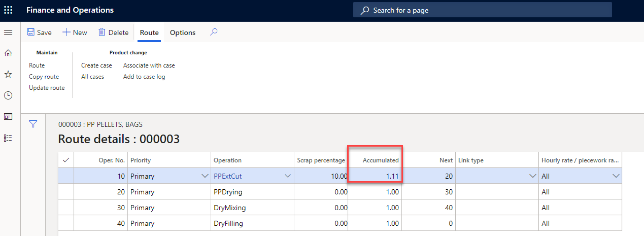This screenshot has height=236, width=644.
Task: Click Primary priority in DryFilling row
Action: (169, 223)
